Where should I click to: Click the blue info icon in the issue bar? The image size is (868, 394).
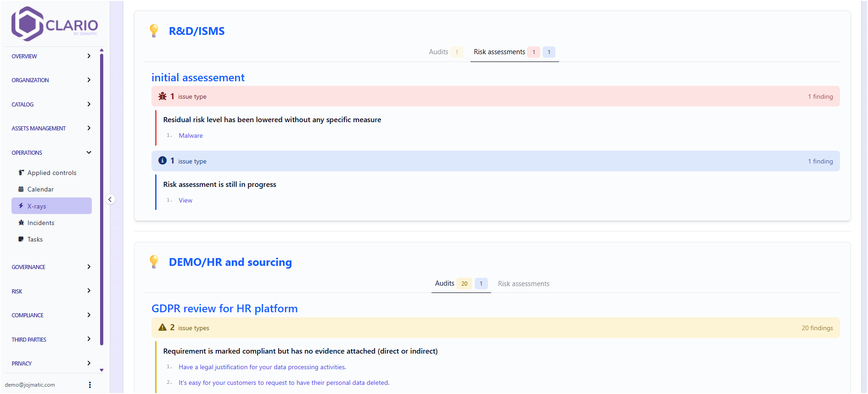tap(162, 161)
